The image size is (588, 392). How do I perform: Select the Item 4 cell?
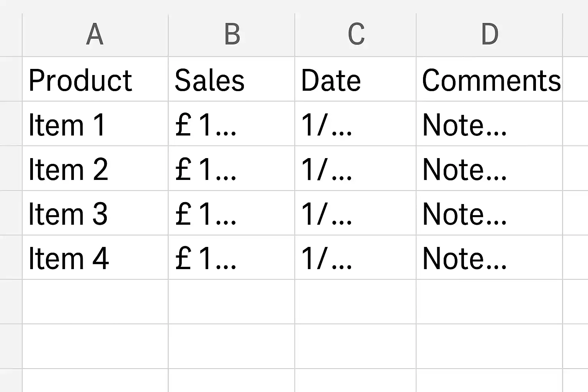pos(95,258)
